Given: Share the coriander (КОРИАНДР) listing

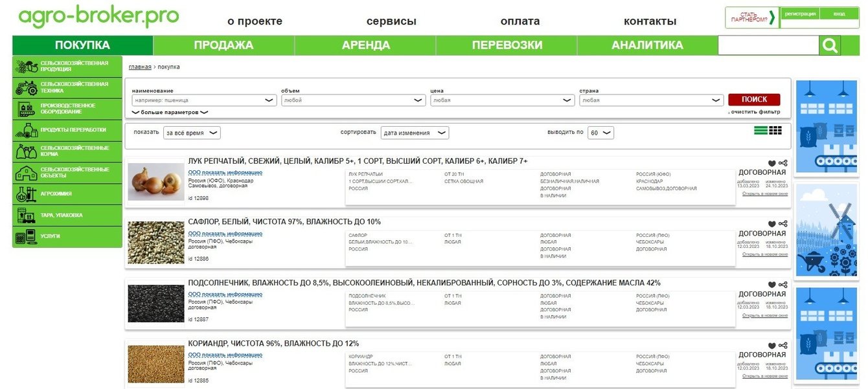Looking at the screenshot, I should point(783,346).
